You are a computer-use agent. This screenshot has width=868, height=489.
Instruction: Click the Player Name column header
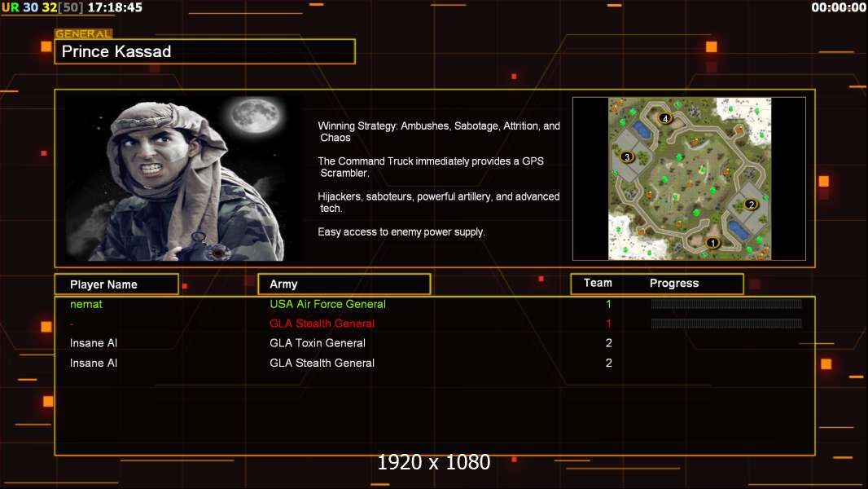tap(116, 284)
